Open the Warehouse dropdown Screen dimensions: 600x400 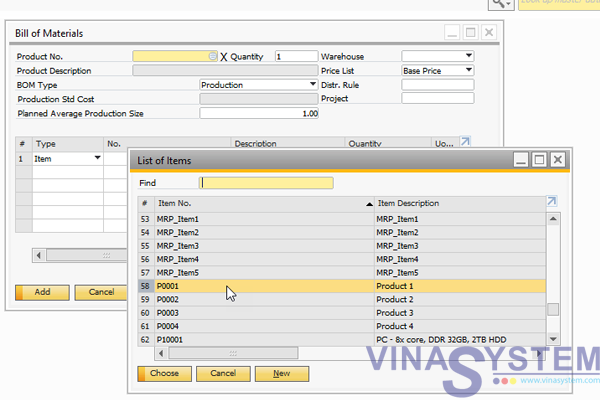(x=469, y=56)
